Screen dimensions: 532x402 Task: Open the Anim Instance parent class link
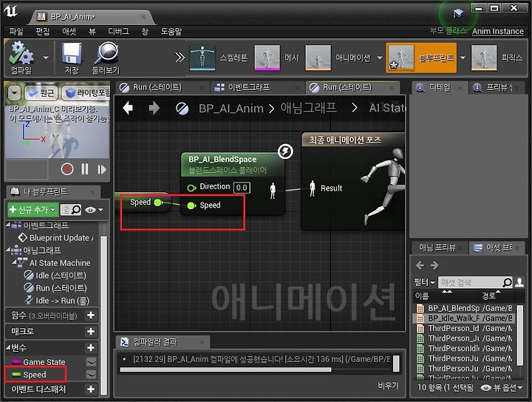(x=498, y=31)
